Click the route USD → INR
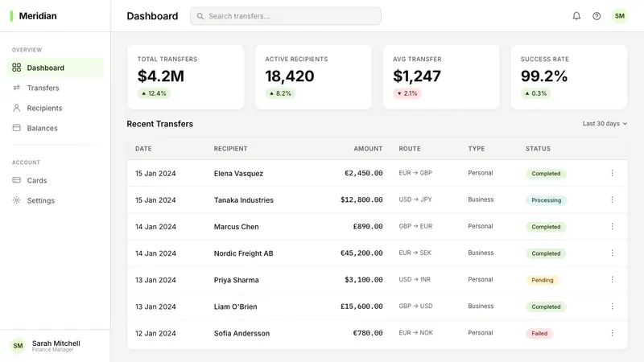This screenshot has width=644, height=362. pyautogui.click(x=415, y=279)
